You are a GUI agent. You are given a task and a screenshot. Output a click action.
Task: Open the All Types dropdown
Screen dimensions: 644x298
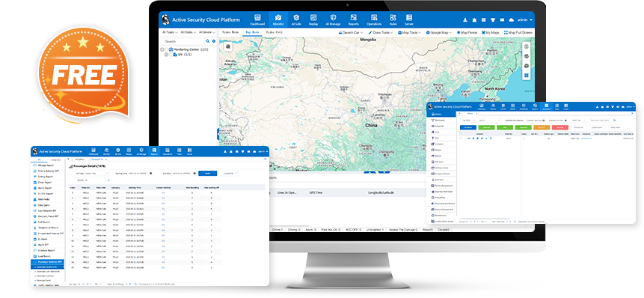(170, 32)
